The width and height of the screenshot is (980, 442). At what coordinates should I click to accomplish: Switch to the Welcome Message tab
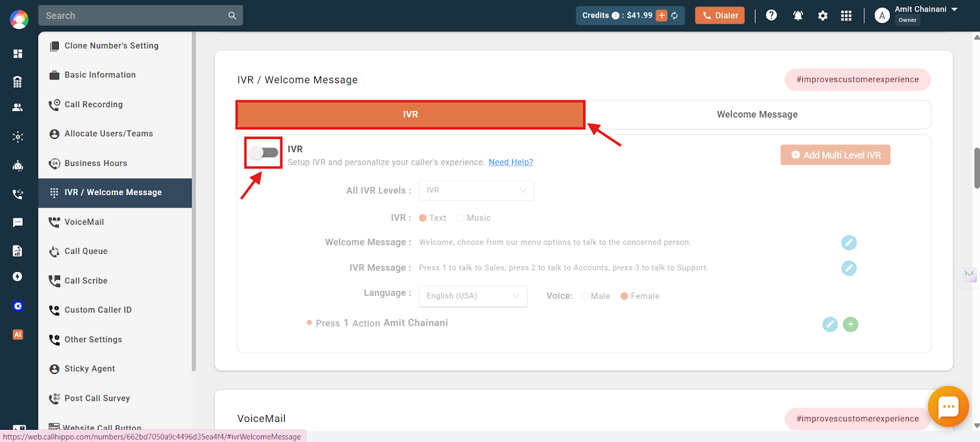click(758, 114)
